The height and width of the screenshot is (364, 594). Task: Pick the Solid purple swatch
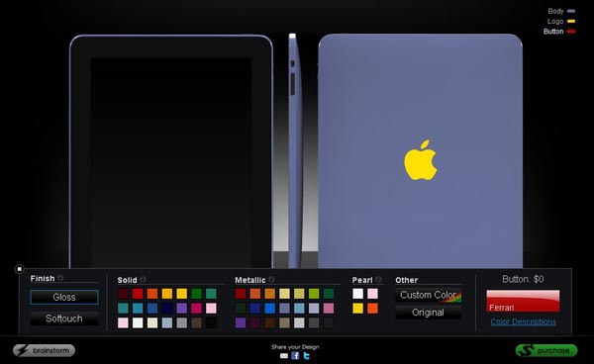click(x=182, y=309)
